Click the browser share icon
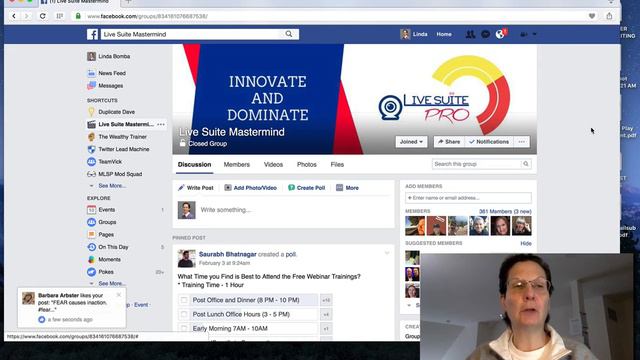This screenshot has height=360, width=640. pos(609,16)
